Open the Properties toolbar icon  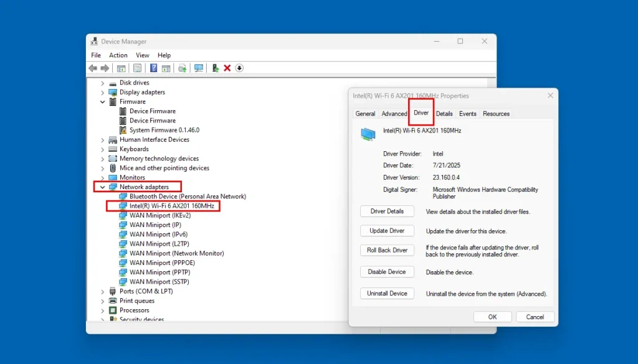(138, 68)
